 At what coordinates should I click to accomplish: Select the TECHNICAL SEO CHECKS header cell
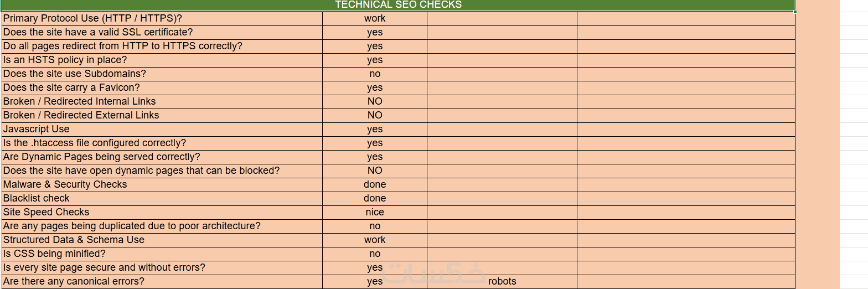pos(398,5)
